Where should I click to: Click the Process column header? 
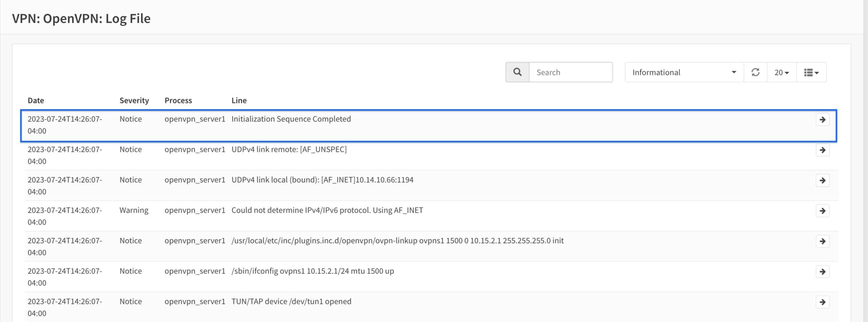point(178,100)
